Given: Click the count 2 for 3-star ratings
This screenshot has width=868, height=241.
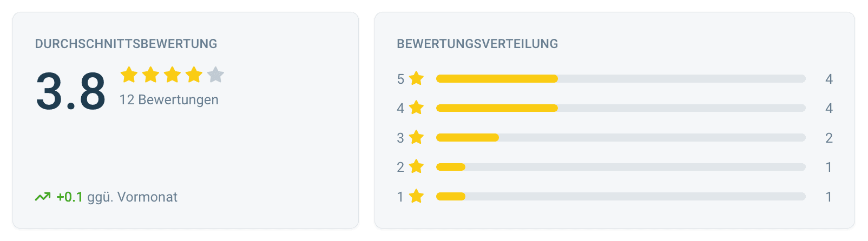Looking at the screenshot, I should [828, 138].
